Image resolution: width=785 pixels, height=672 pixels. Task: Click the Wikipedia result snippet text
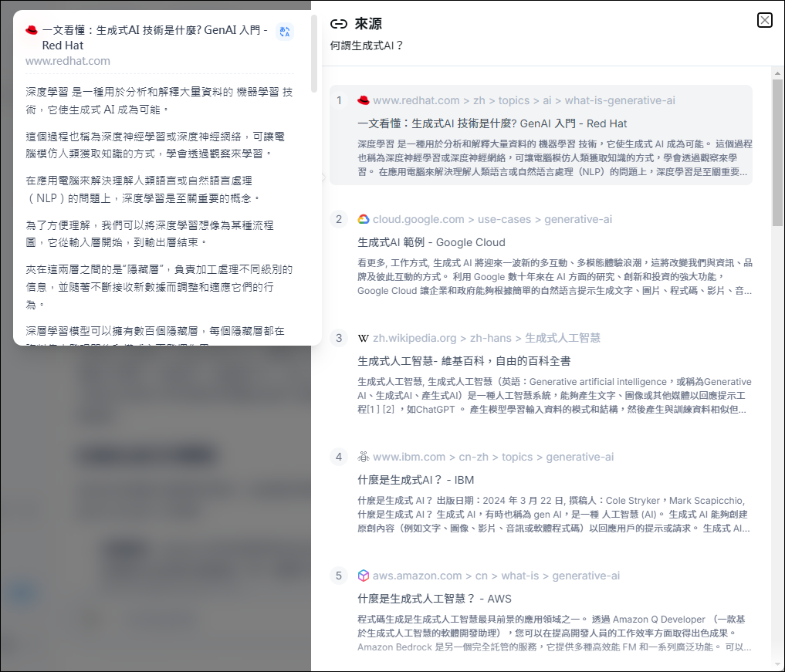pos(555,395)
